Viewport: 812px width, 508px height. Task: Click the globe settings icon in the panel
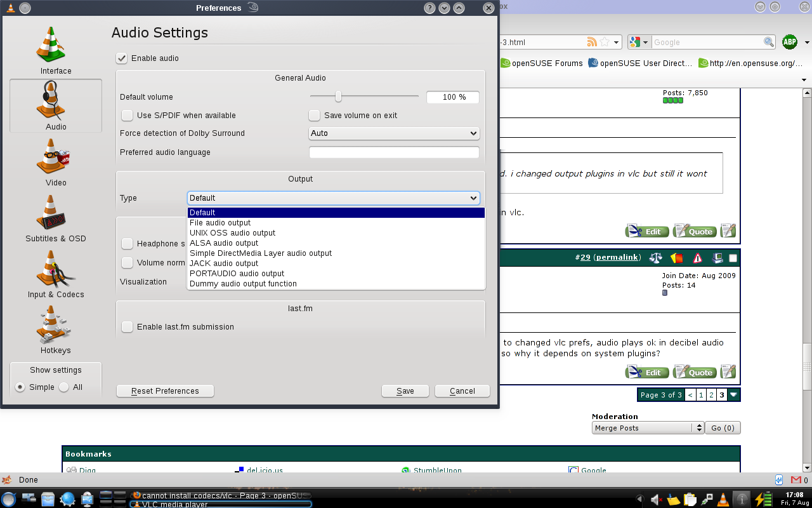click(67, 499)
